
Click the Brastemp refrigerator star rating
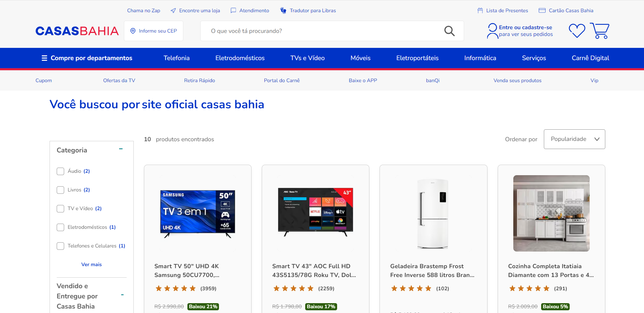pos(411,289)
